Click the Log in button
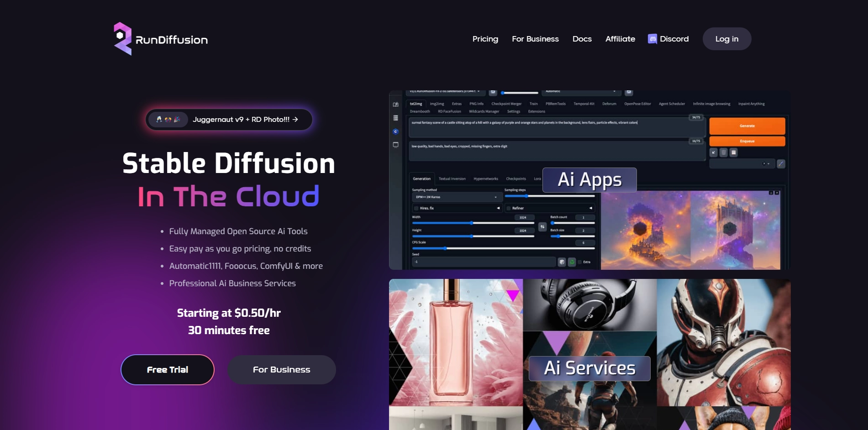The width and height of the screenshot is (868, 430). click(726, 39)
